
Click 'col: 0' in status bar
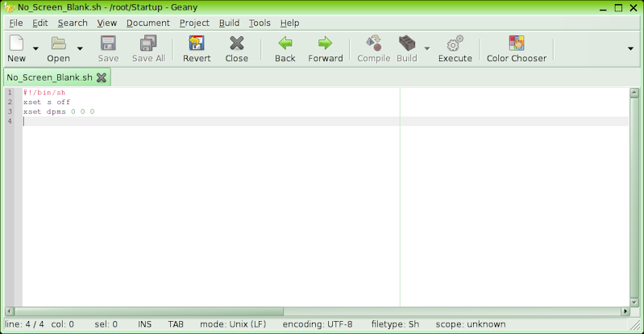pyautogui.click(x=62, y=324)
